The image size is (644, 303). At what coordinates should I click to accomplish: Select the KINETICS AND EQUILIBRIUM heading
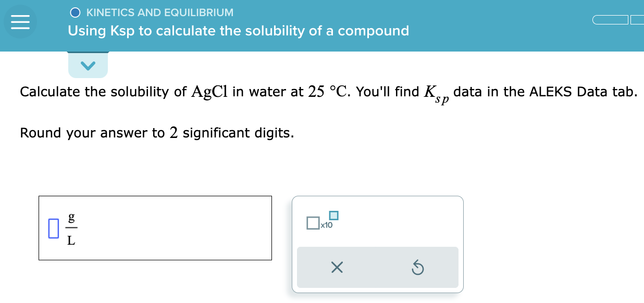pyautogui.click(x=160, y=12)
